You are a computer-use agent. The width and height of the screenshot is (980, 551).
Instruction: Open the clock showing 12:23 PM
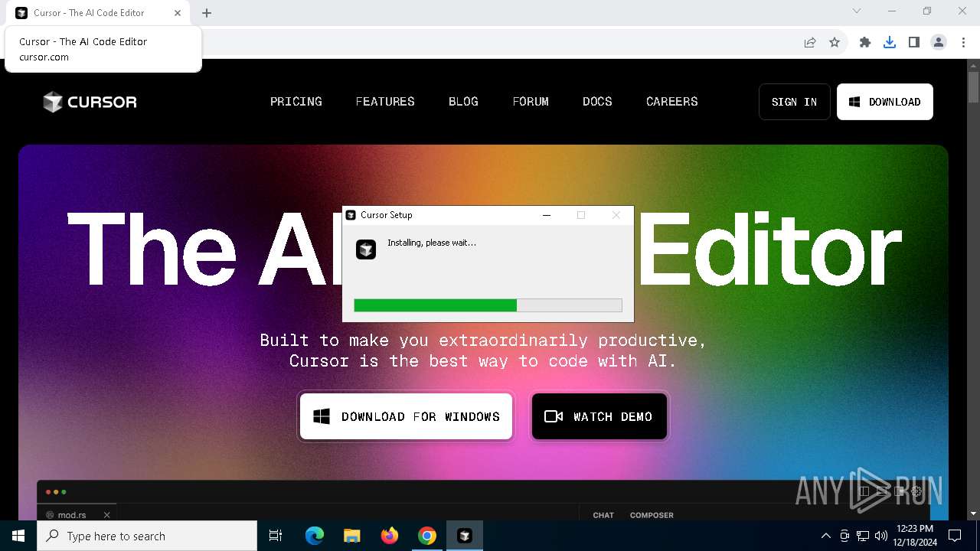(914, 536)
